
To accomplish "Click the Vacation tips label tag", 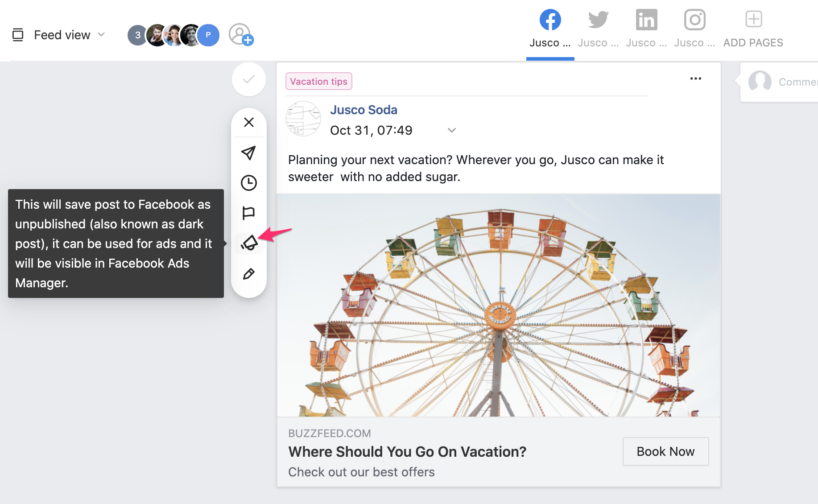I will point(318,82).
